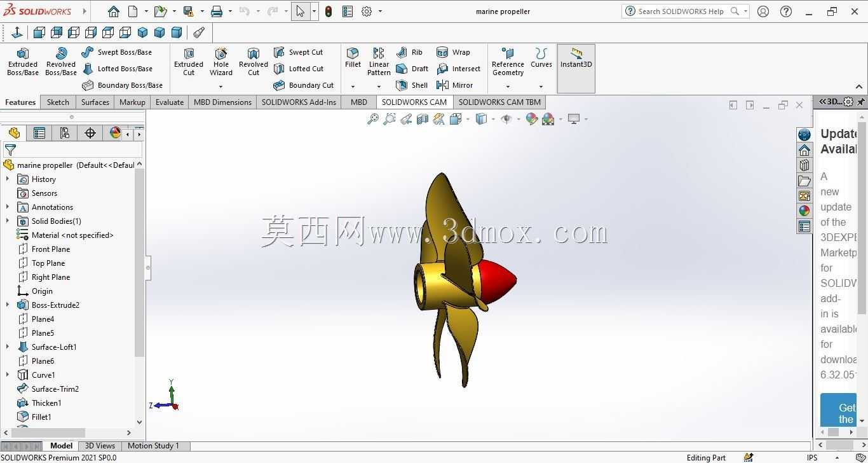Choose the Swept Cut feature
The height and width of the screenshot is (463, 868).
pos(298,52)
